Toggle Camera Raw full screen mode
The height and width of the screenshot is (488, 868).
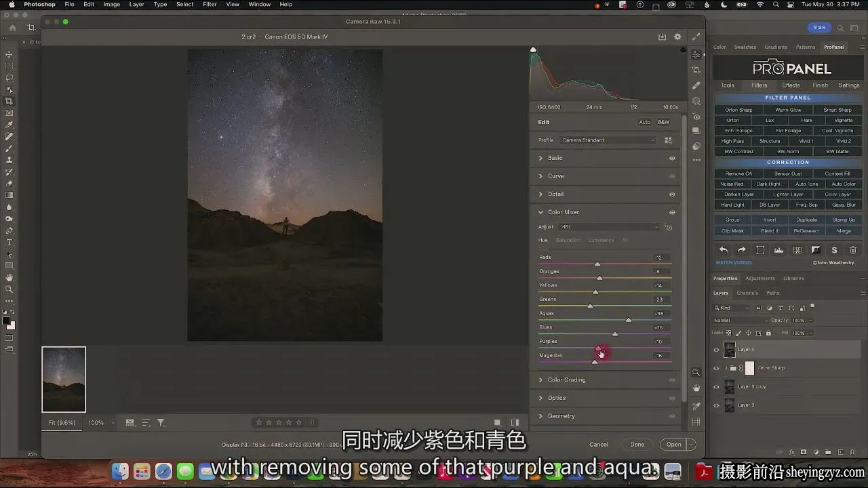click(696, 37)
